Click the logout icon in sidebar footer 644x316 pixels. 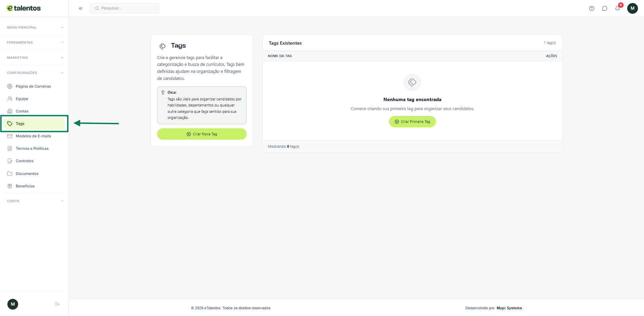(57, 304)
